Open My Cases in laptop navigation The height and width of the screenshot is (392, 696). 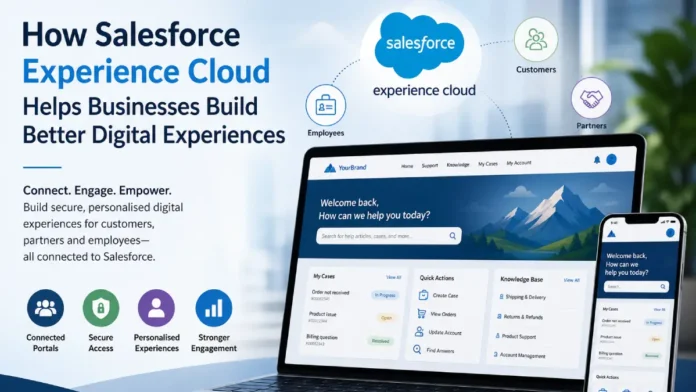[488, 164]
